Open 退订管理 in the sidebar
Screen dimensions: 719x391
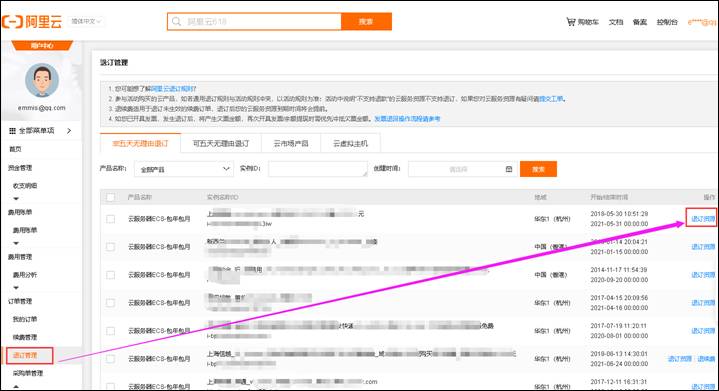[25, 355]
